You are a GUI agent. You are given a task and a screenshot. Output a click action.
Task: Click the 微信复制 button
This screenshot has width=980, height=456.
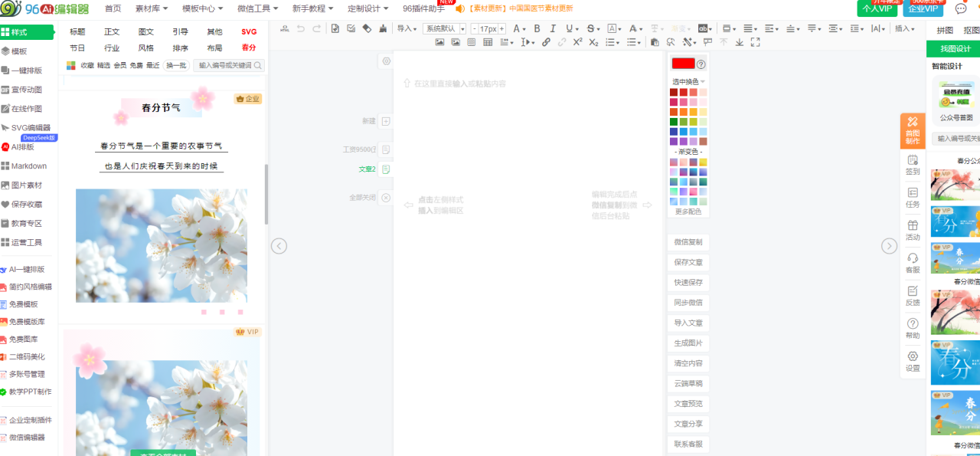pyautogui.click(x=688, y=242)
